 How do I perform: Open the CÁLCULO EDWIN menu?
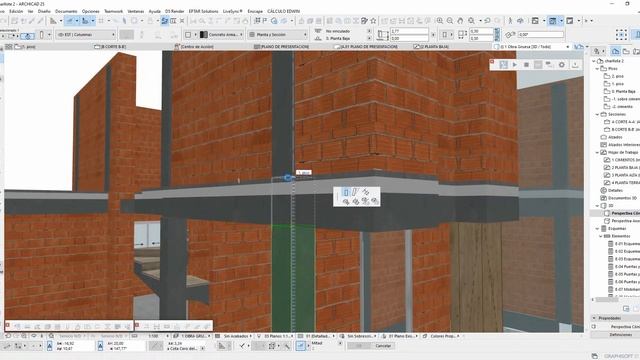(283, 11)
